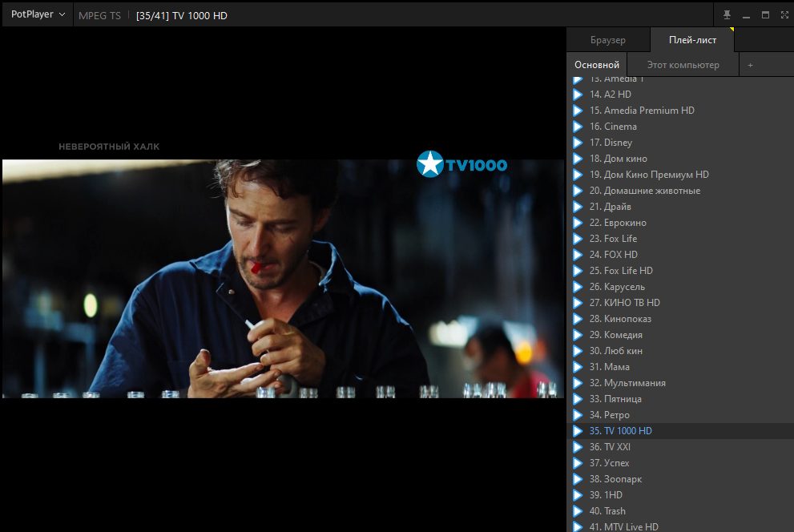Choose channel 27. КИНО ТВ HD
The height and width of the screenshot is (532, 794).
click(x=680, y=303)
